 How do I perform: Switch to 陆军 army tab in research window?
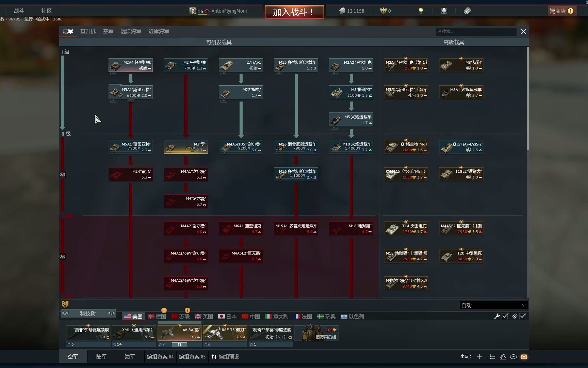(68, 31)
